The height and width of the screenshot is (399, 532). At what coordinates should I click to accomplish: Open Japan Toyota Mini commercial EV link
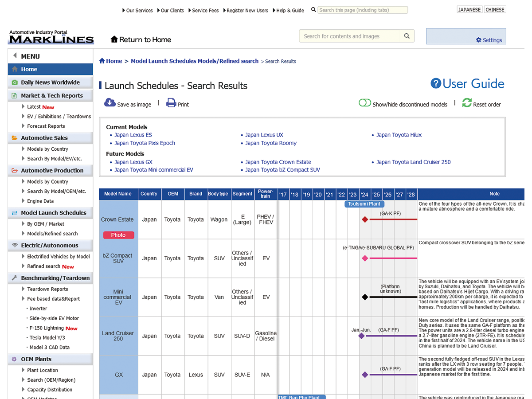point(154,170)
